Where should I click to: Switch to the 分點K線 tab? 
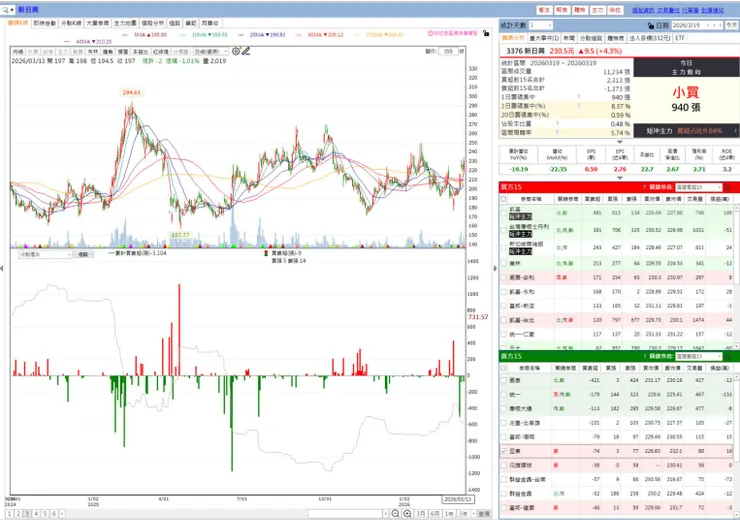click(x=71, y=23)
